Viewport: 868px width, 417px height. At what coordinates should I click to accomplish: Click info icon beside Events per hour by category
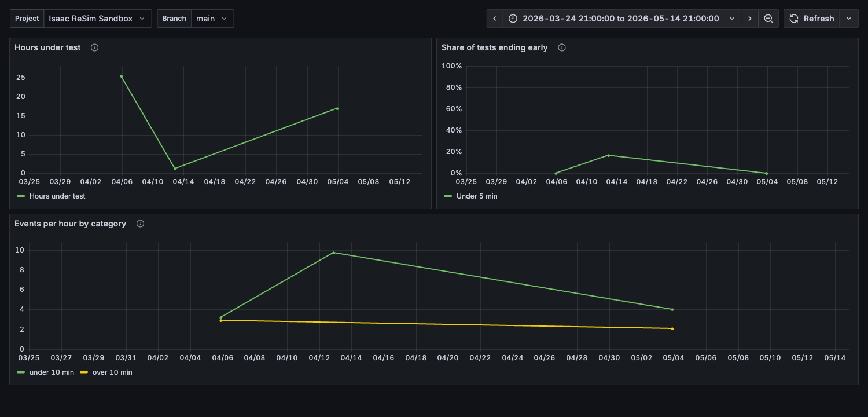[x=140, y=224]
